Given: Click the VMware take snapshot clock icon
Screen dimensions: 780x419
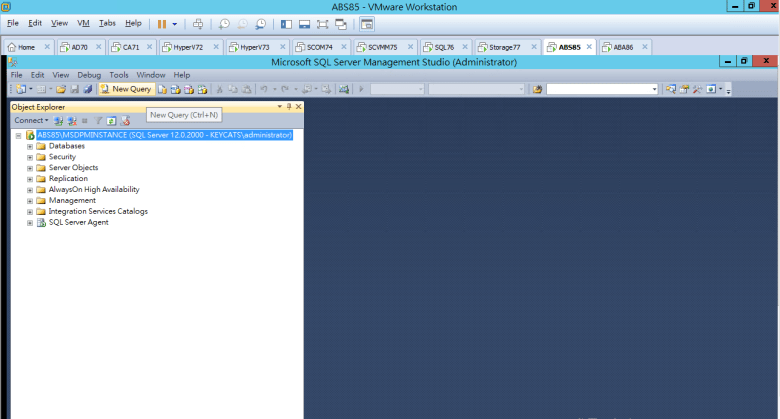Looking at the screenshot, I should coord(226,23).
